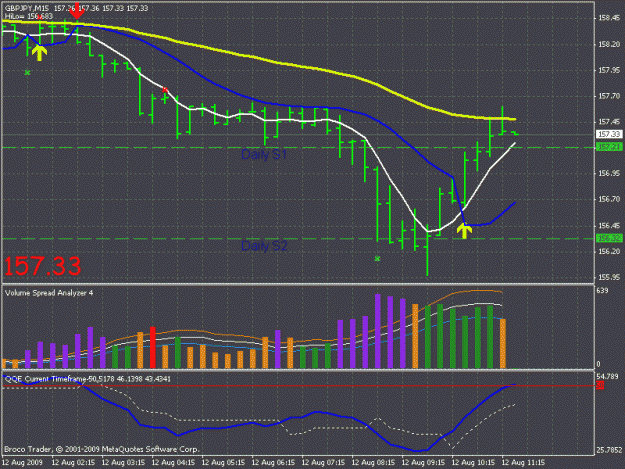This screenshot has height=469, width=625.
Task: Click the yellow up arrow near 12 Aug 10:15
Action: click(x=464, y=231)
